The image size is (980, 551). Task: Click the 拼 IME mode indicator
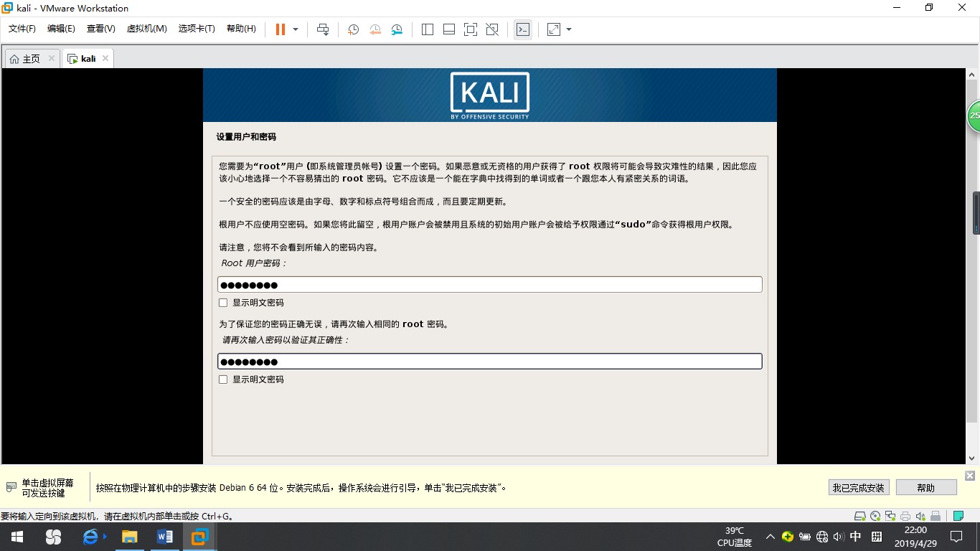tap(876, 537)
